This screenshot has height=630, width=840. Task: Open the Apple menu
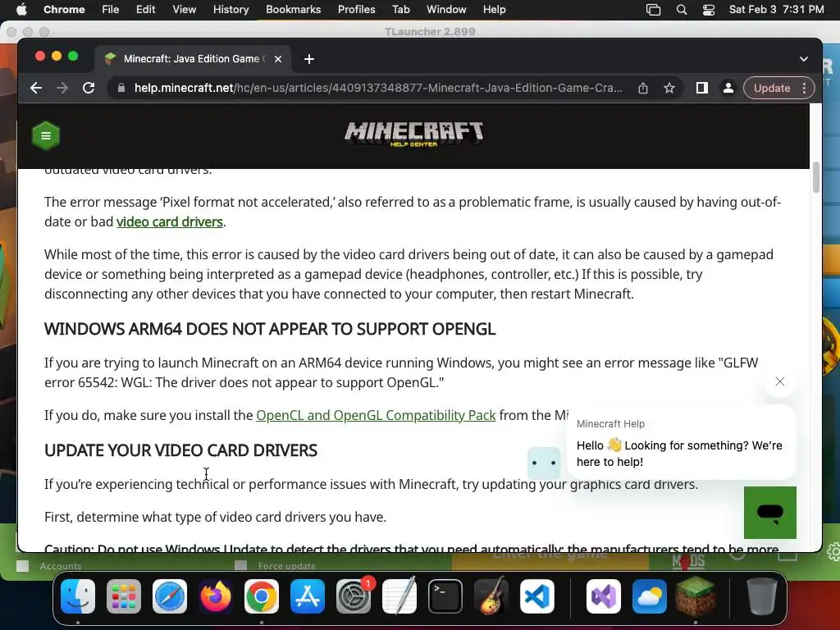[x=21, y=9]
